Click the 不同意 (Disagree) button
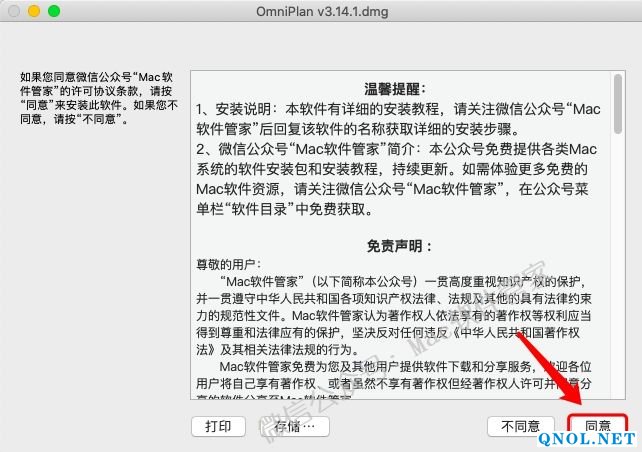The height and width of the screenshot is (452, 642). point(520,427)
